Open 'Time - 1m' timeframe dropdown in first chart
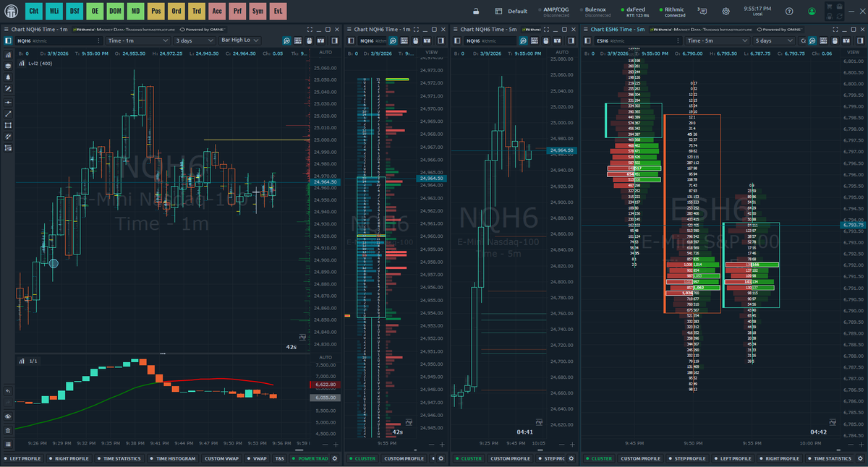The width and height of the screenshot is (868, 467). click(x=138, y=40)
